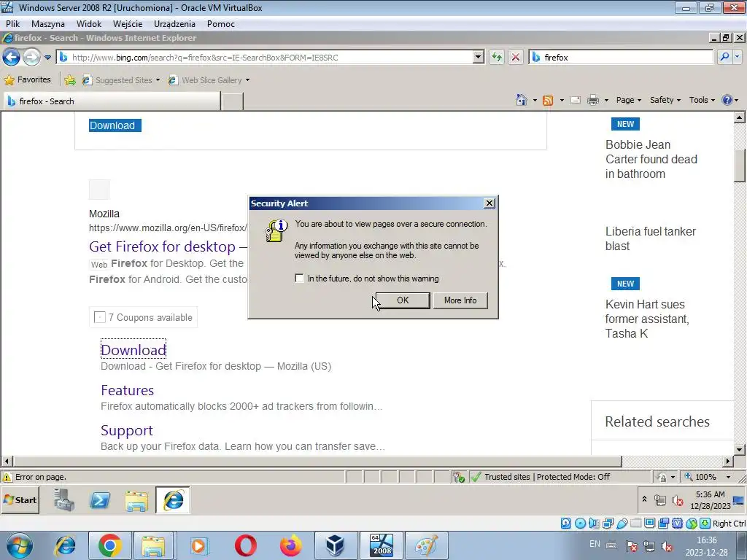Image resolution: width=747 pixels, height=560 pixels.
Task: Open the Tools menu
Action: pyautogui.click(x=702, y=100)
